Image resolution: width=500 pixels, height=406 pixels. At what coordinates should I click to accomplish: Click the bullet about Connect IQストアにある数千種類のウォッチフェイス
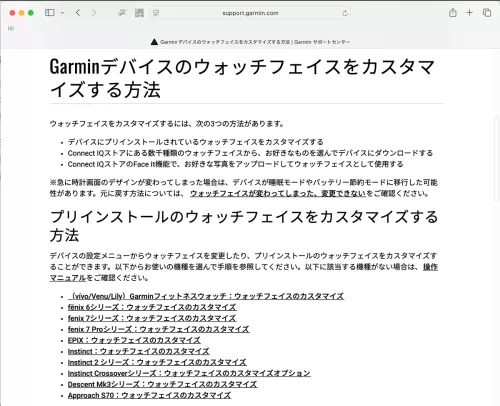tap(250, 153)
